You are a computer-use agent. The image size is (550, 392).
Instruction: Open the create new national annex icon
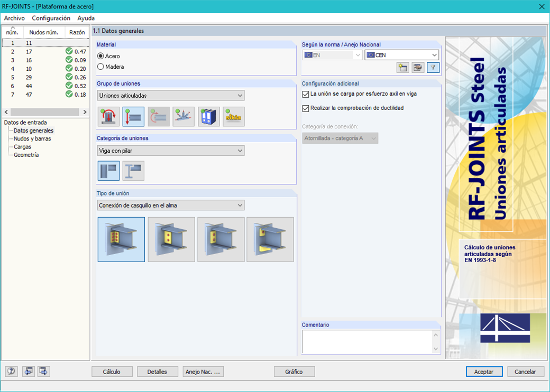(x=402, y=68)
